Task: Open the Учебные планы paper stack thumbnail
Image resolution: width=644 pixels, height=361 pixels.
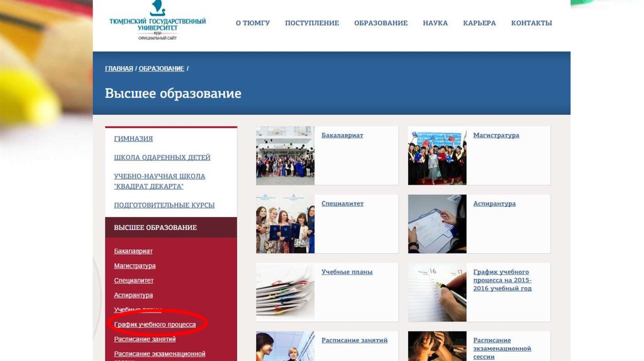Action: 285,292
